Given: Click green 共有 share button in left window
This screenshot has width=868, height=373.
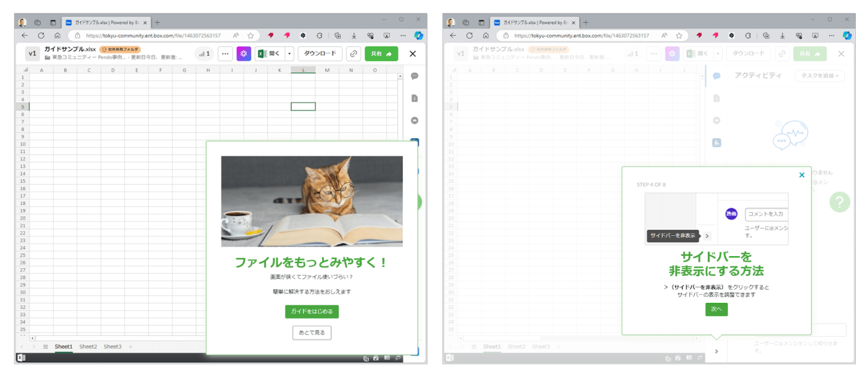Looking at the screenshot, I should pyautogui.click(x=381, y=53).
